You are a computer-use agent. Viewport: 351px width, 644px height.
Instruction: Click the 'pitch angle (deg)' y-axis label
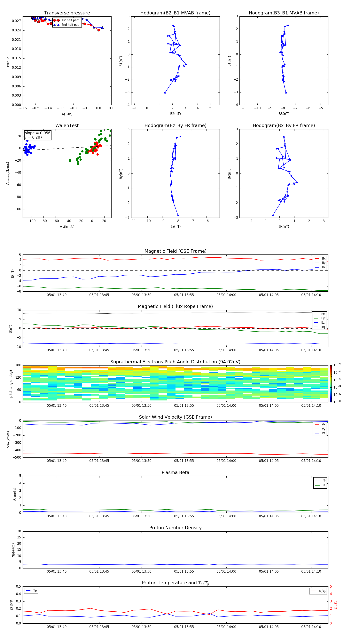(x=11, y=384)
